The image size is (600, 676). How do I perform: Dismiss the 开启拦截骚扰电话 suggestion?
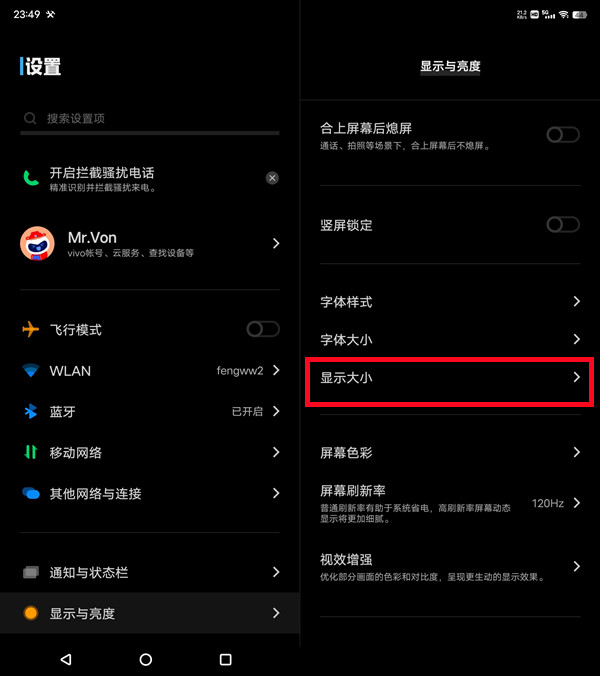(272, 178)
